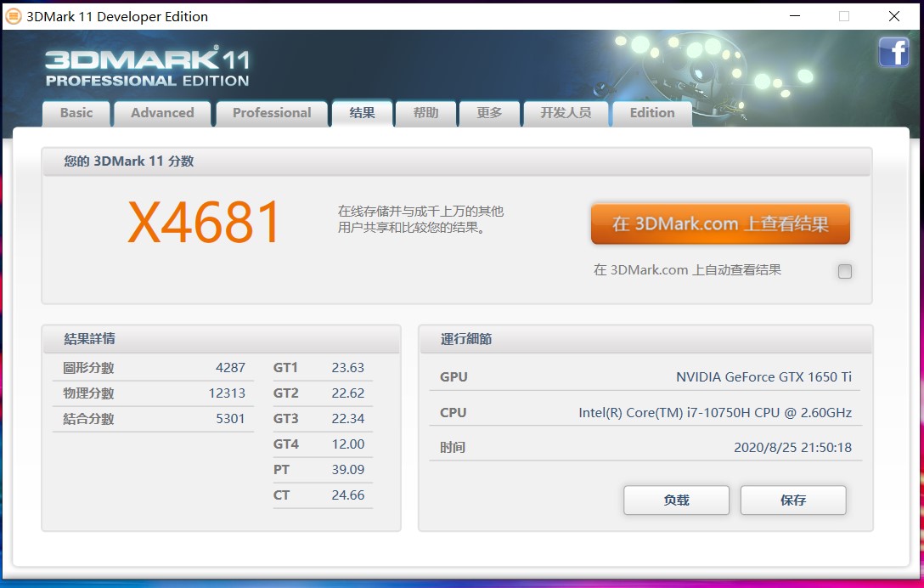Viewport: 924px width, 588px height.
Task: Click the 3DMark app icon in title bar
Action: tap(14, 16)
